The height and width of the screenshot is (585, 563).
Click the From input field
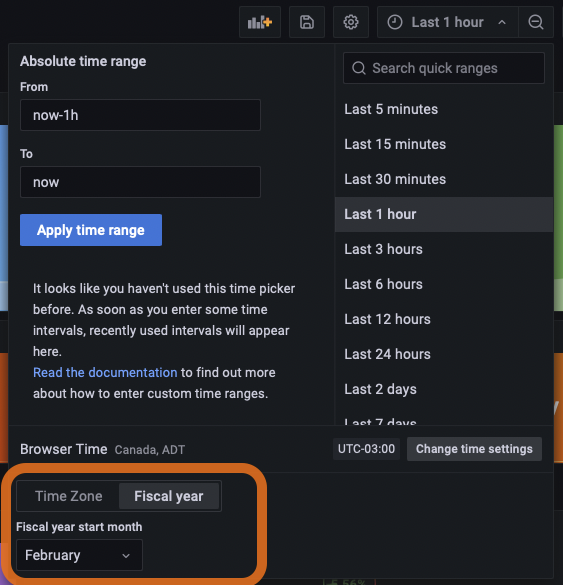pyautogui.click(x=140, y=115)
